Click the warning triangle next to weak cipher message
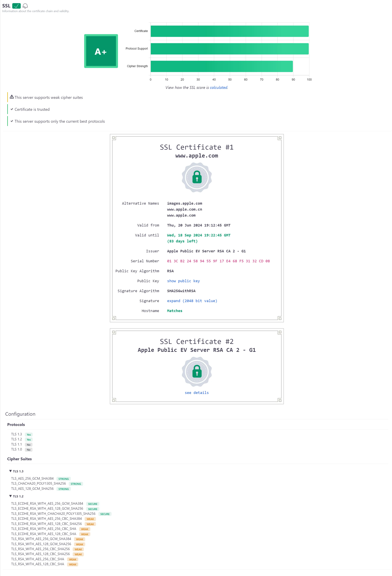 (12, 97)
